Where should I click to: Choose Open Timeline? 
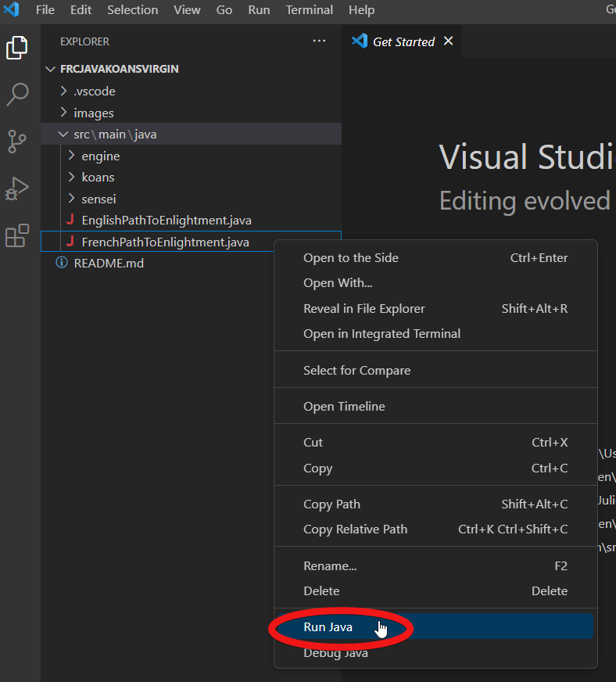[435, 407]
